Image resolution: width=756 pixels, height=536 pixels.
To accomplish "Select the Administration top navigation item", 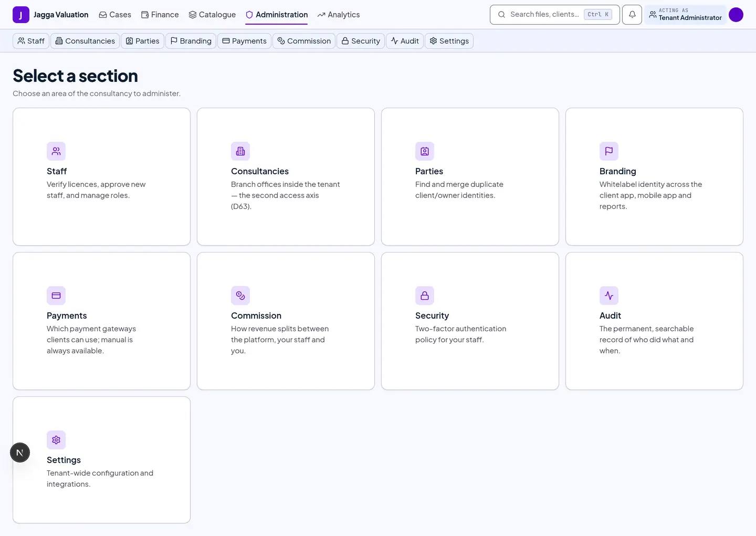I will point(277,15).
